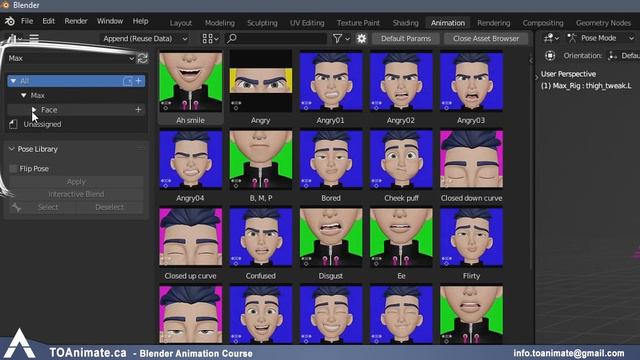Image resolution: width=640 pixels, height=360 pixels.
Task: Switch to the Rendering workspace tab
Action: (x=493, y=23)
